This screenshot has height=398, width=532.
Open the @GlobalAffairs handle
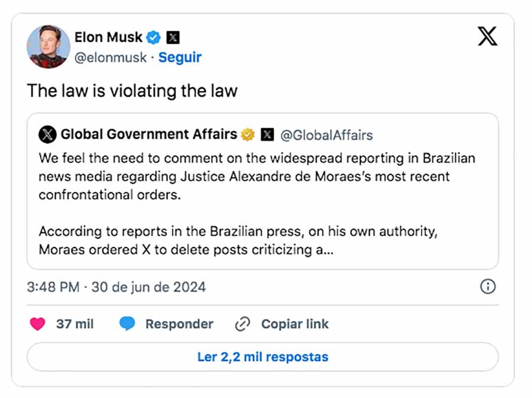pos(326,135)
